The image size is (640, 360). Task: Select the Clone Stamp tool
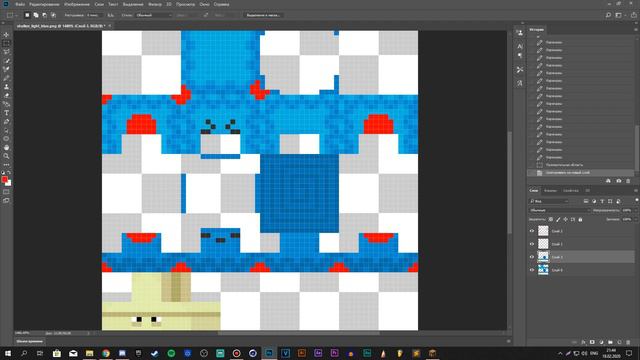6,87
